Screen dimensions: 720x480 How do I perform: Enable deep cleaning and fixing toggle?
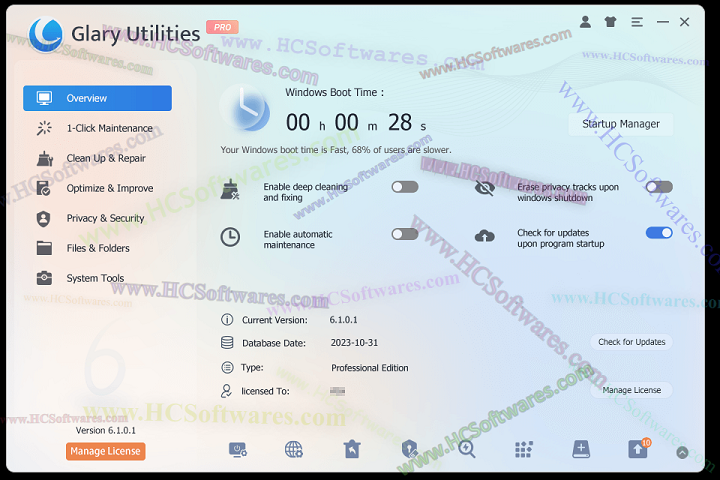405,187
